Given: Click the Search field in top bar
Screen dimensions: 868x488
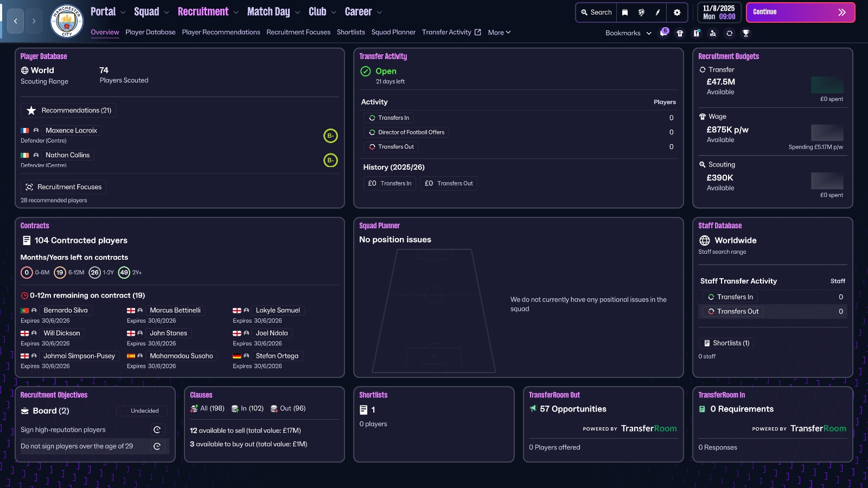Looking at the screenshot, I should (x=596, y=12).
